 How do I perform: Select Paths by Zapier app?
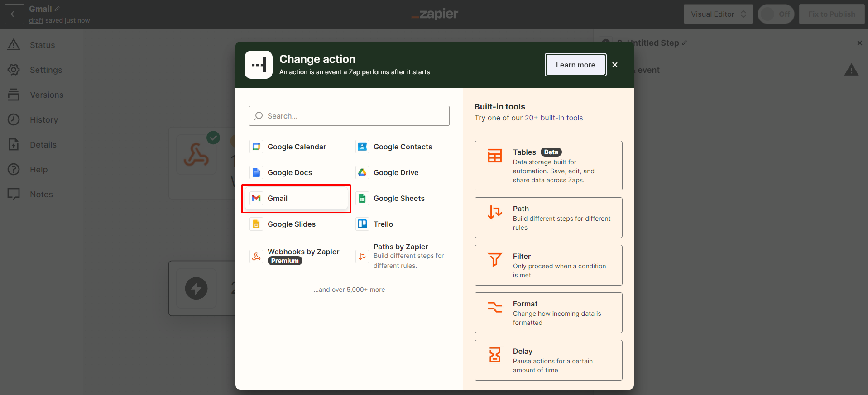(402, 256)
